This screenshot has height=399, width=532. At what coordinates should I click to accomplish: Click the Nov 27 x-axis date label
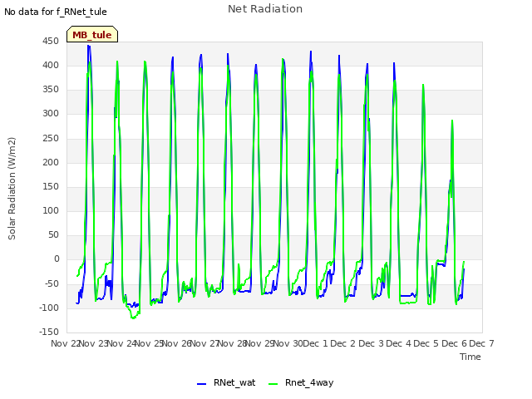[204, 343]
